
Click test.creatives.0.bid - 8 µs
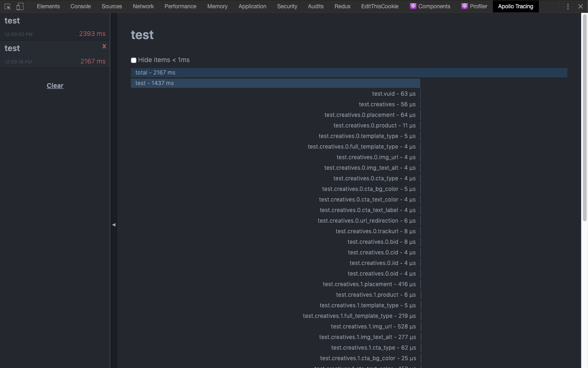pos(382,242)
